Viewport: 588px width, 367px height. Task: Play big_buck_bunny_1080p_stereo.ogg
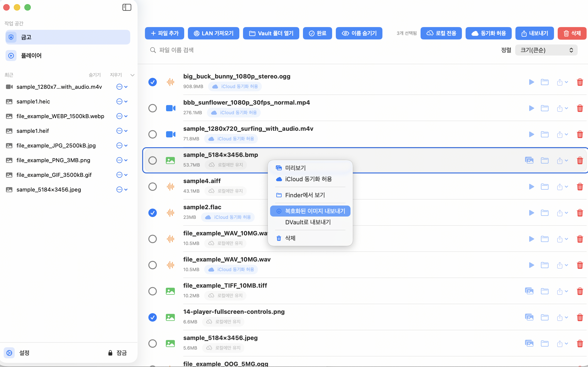tap(532, 82)
